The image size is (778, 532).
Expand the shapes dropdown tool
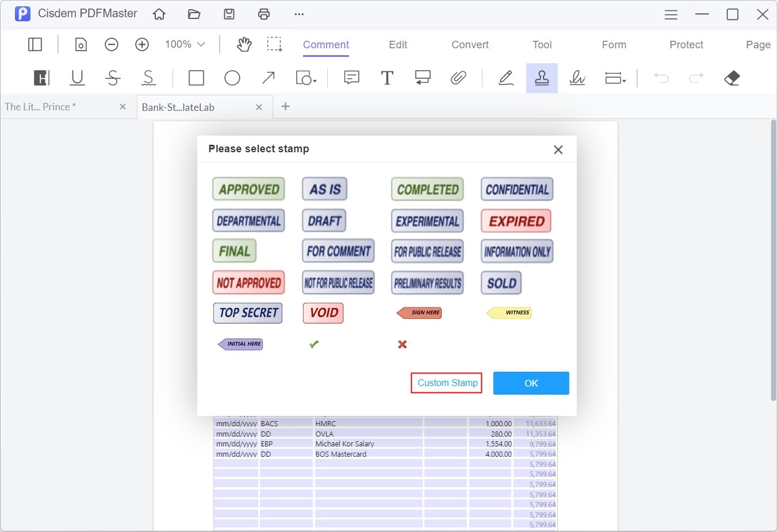[306, 78]
